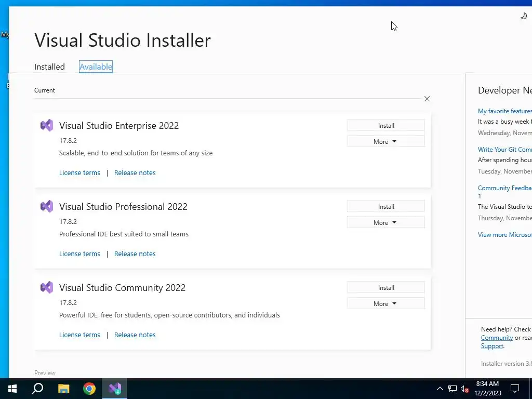Open network status tray icon
The width and height of the screenshot is (532, 399).
(453, 389)
